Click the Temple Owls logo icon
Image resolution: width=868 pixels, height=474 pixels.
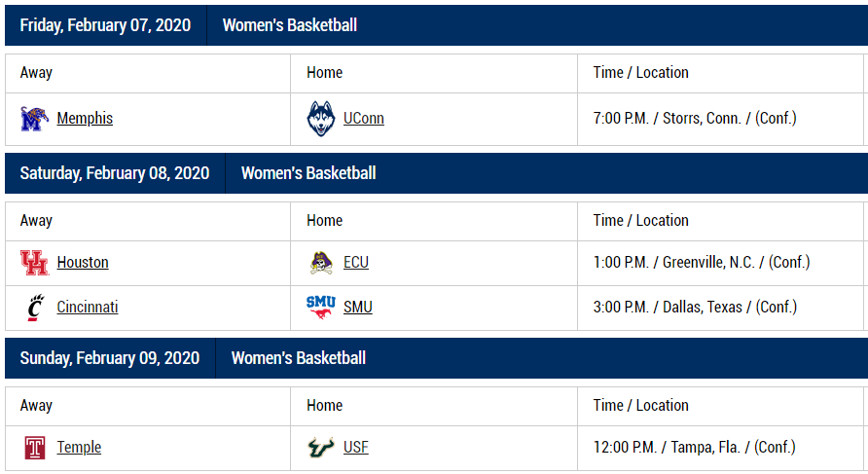[x=34, y=448]
